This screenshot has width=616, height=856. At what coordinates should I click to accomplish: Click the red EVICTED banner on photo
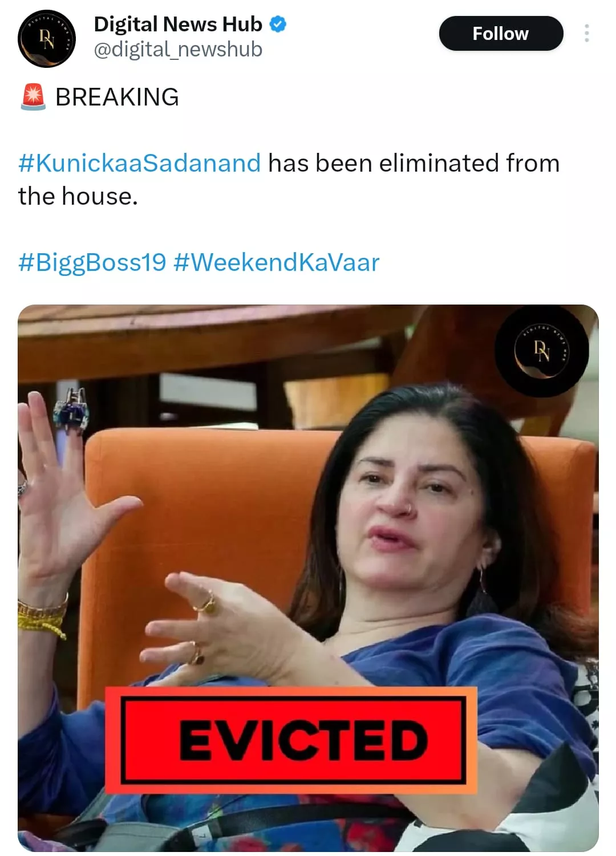click(291, 740)
